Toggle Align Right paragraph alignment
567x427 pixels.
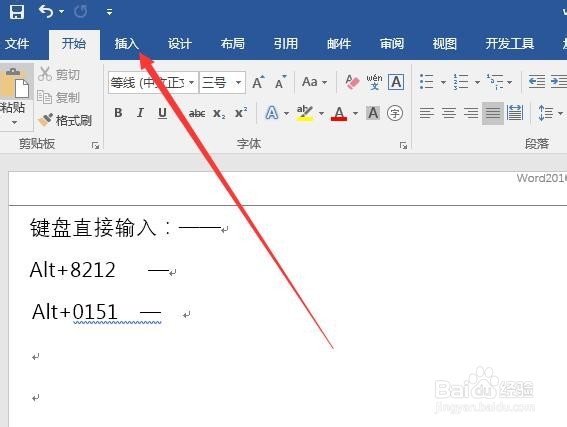[x=471, y=113]
